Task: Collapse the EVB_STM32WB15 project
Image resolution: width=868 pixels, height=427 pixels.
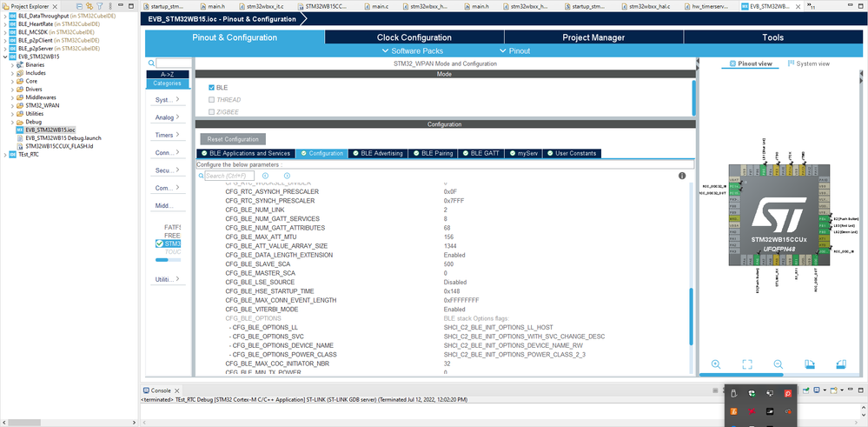Action: 5,57
